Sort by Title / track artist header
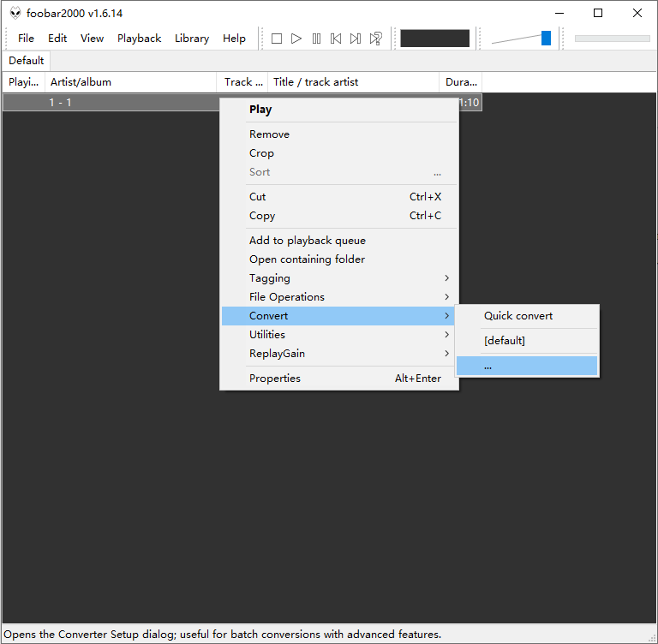658x644 pixels. point(353,82)
